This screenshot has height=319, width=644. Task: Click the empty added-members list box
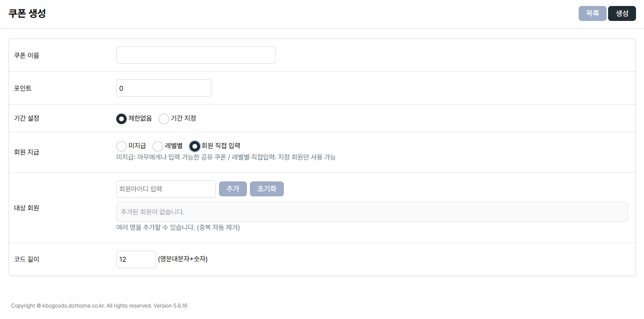coord(372,212)
